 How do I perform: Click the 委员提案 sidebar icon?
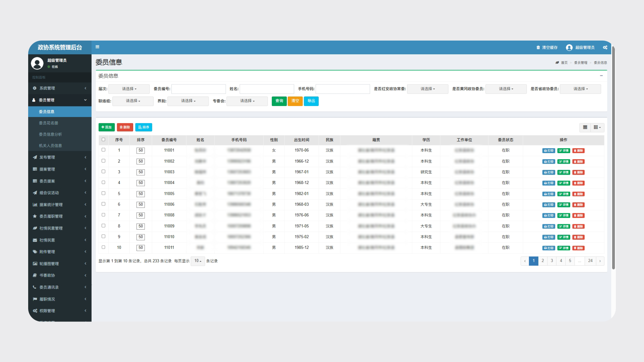point(35,181)
